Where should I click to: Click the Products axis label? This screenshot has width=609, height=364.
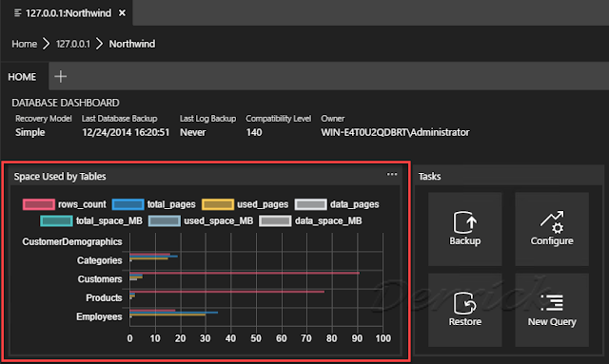click(x=104, y=297)
